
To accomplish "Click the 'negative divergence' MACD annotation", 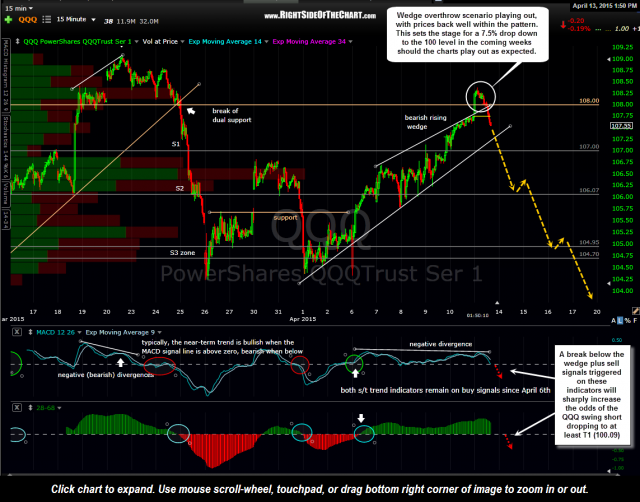I will point(441,344).
